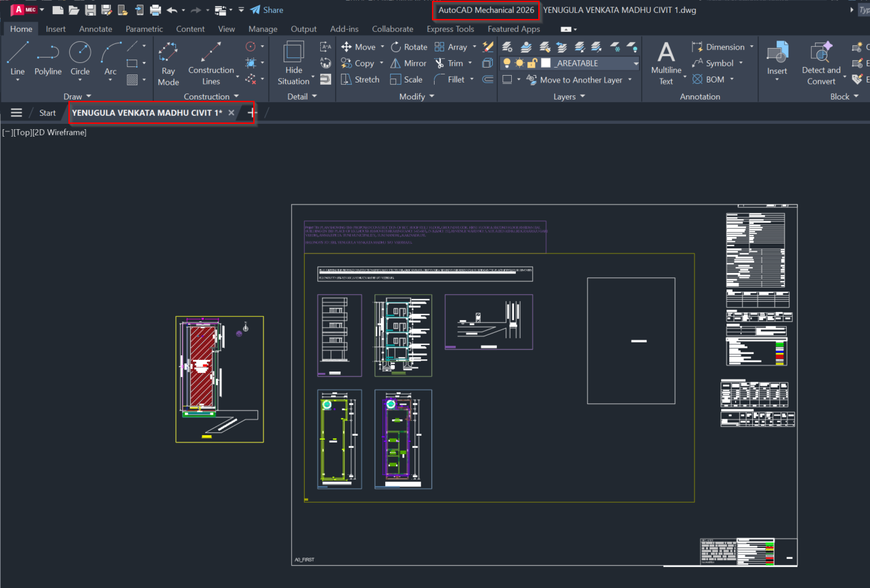The width and height of the screenshot is (870, 588).
Task: Select the Mirror tool
Action: [x=409, y=63]
